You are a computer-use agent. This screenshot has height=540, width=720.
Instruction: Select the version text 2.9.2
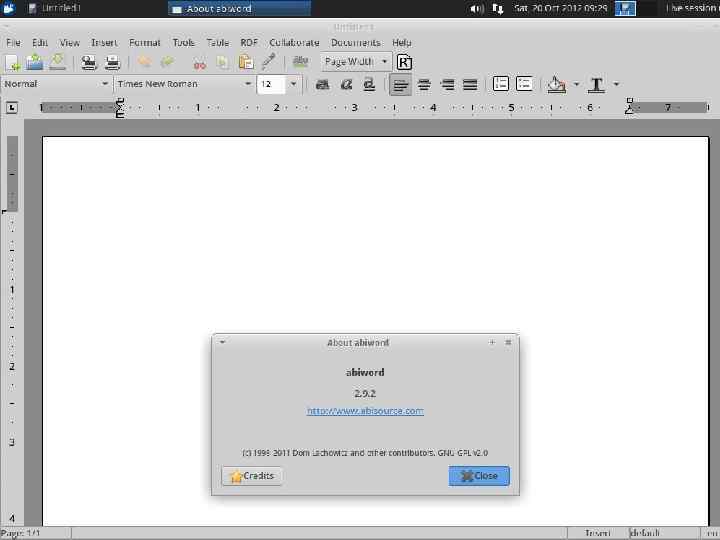point(365,394)
